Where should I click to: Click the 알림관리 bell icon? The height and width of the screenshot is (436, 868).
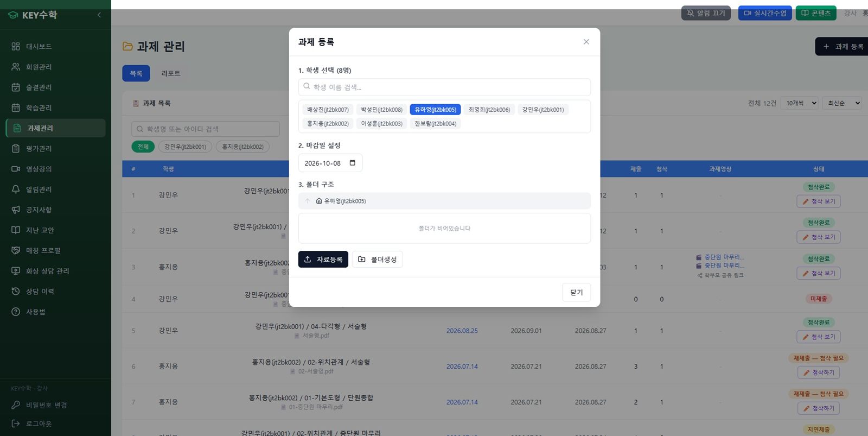(x=16, y=189)
